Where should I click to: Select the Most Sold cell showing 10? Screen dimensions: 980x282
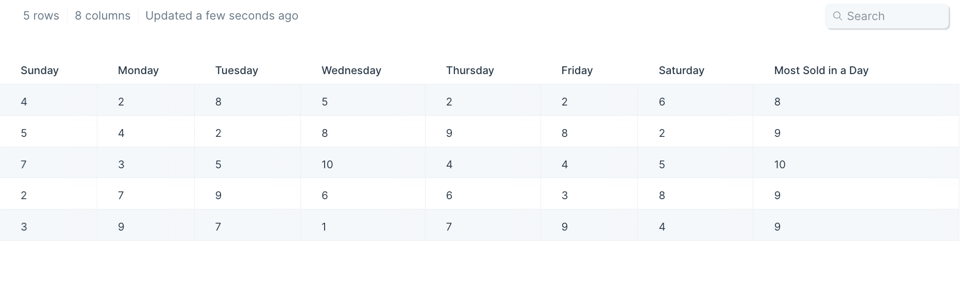(x=856, y=165)
